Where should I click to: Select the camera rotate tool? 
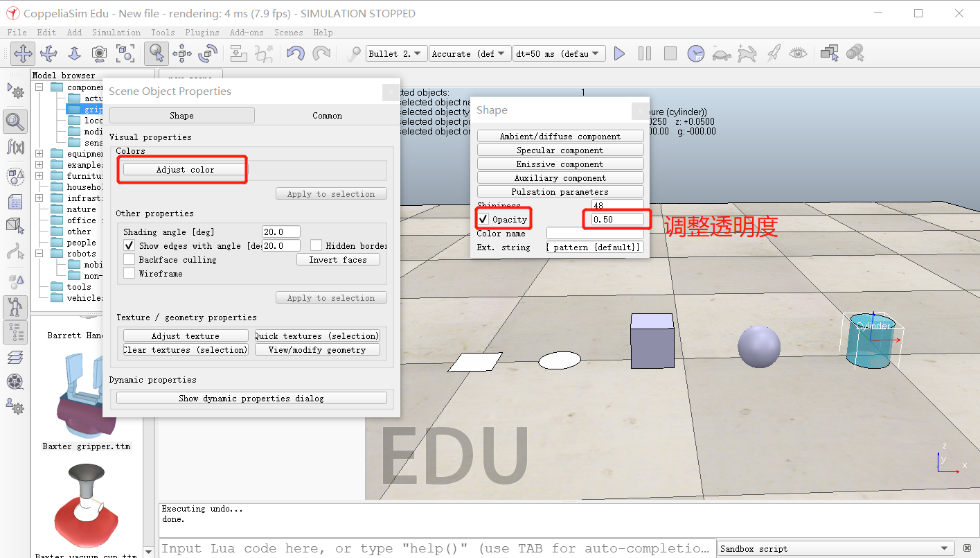click(48, 53)
